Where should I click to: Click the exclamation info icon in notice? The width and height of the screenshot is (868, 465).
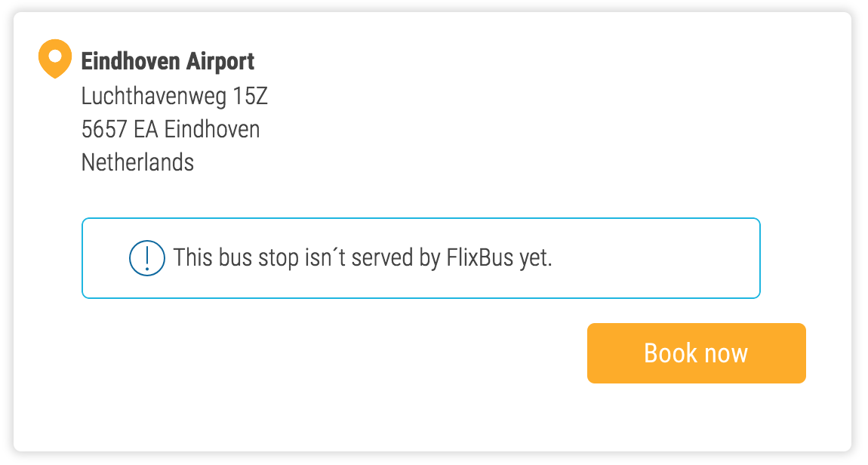click(x=146, y=258)
